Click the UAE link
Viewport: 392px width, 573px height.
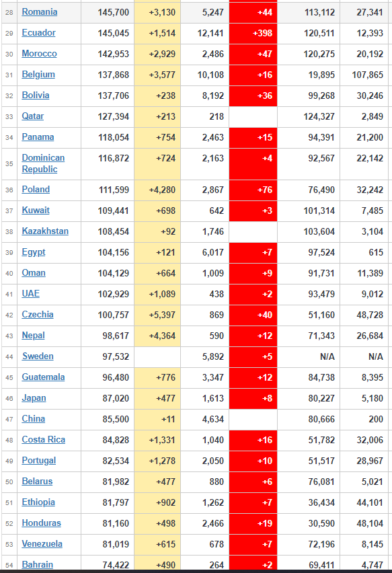[x=30, y=294]
